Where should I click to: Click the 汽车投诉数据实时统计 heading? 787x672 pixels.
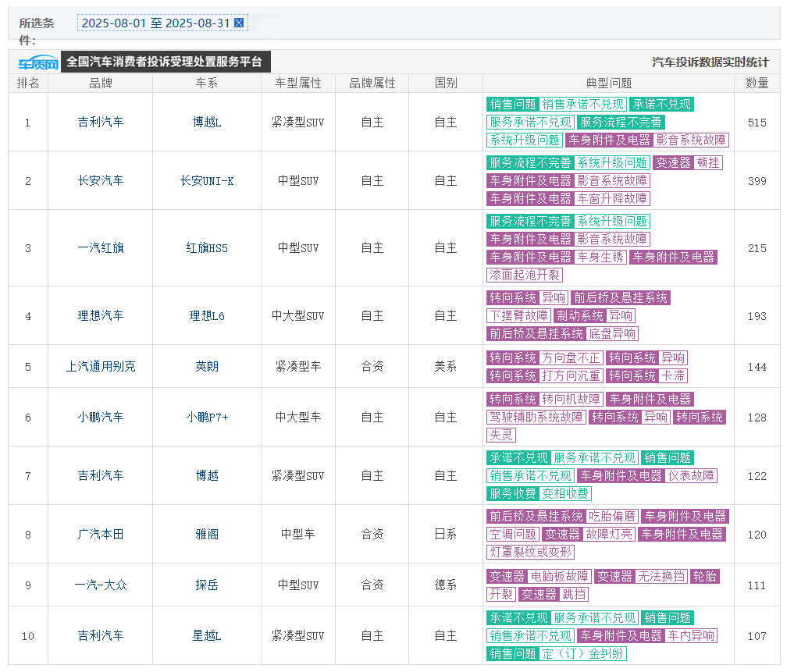point(710,62)
